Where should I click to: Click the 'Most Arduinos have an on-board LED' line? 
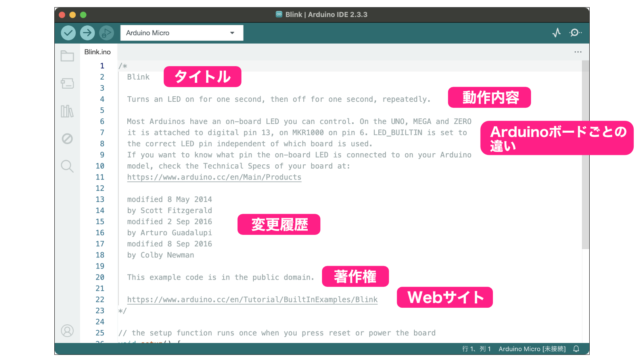point(299,121)
